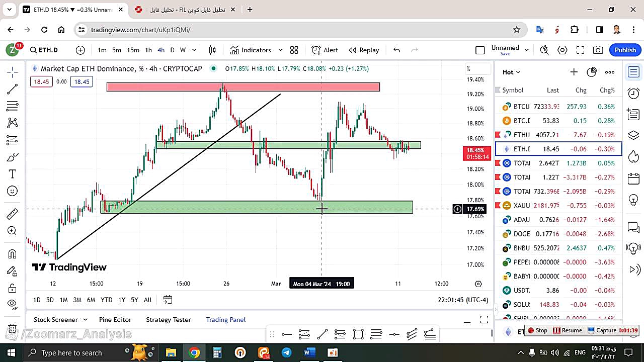
Task: Toggle the watchlist panel icon
Action: (x=633, y=72)
